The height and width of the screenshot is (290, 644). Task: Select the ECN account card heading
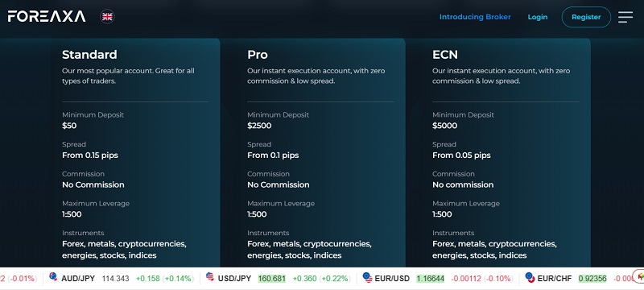tap(445, 55)
